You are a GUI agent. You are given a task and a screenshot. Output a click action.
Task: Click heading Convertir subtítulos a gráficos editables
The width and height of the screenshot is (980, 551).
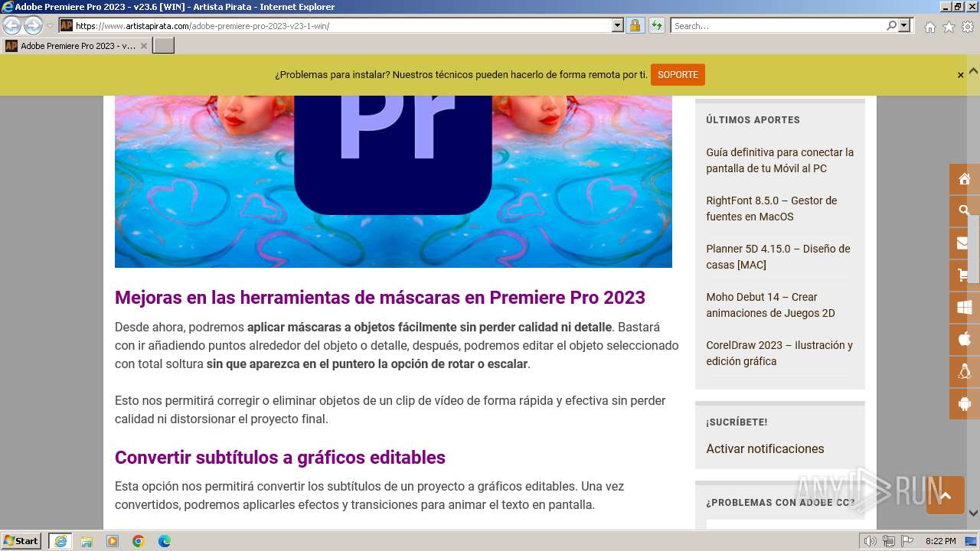pos(280,457)
